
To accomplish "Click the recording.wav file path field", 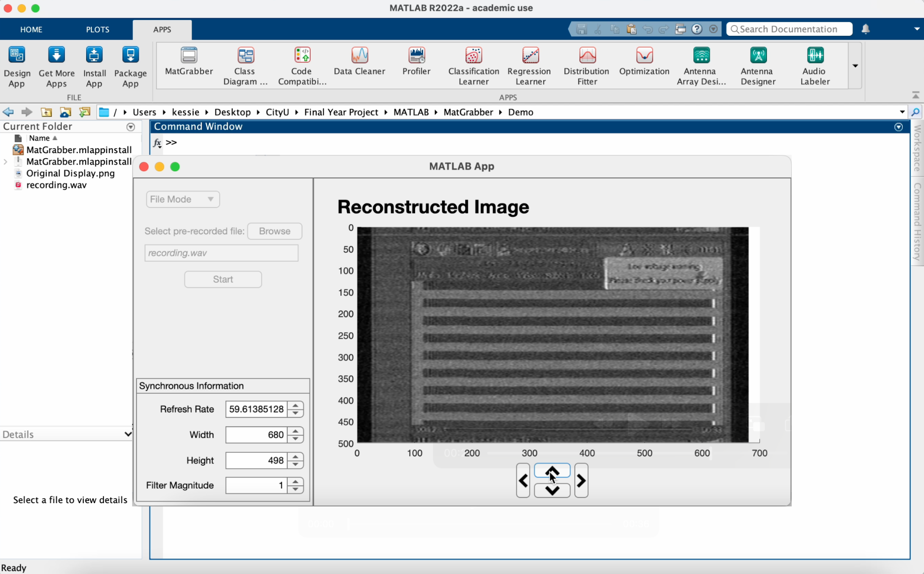I will pos(222,253).
